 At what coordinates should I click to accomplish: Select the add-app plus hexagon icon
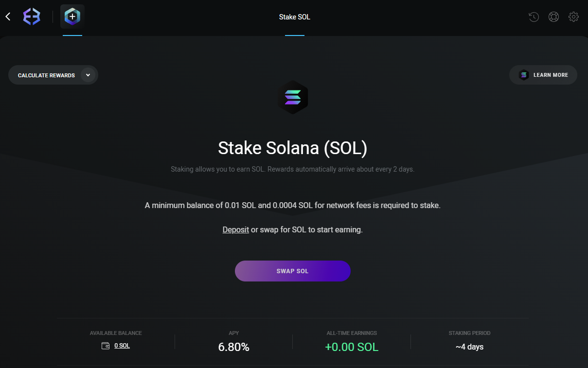click(72, 17)
